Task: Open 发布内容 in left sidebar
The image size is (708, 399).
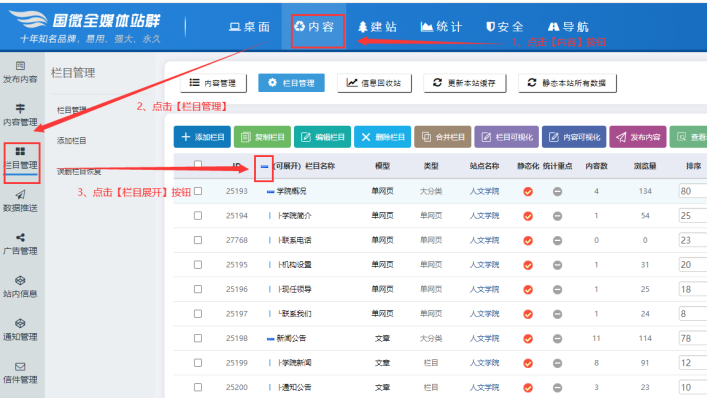Action: pyautogui.click(x=20, y=72)
